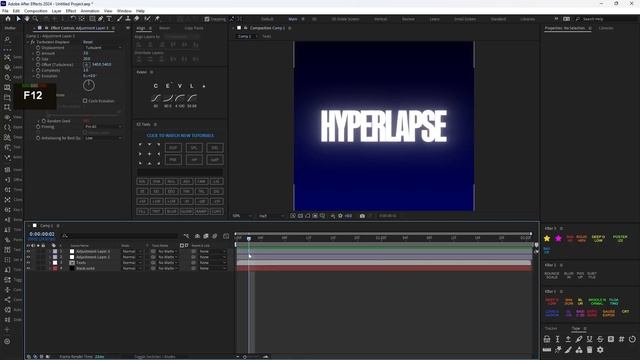Open blending mode dropdown for Adjustment Layer 3
640x360 pixels.
coord(131,251)
